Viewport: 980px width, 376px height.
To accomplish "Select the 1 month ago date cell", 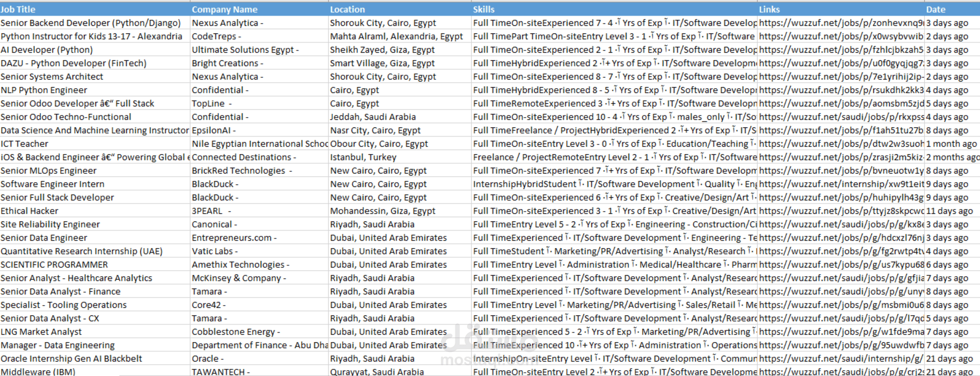I will coord(952,143).
